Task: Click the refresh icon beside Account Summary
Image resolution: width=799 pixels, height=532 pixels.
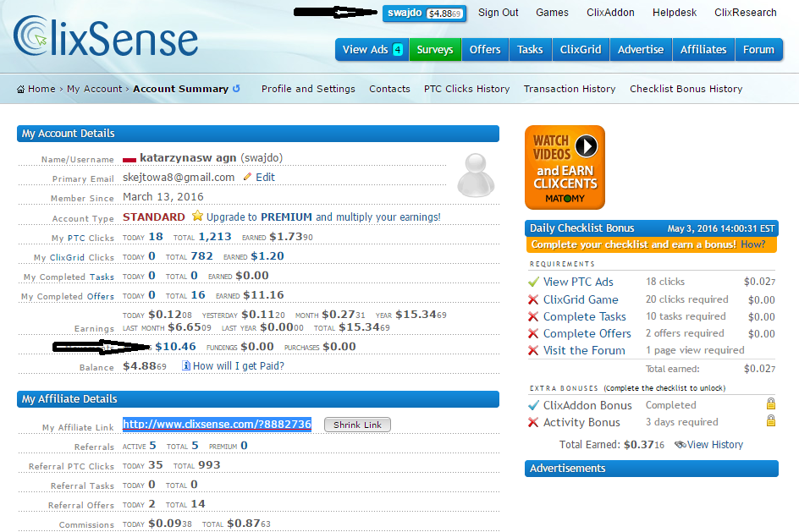Action: [236, 89]
